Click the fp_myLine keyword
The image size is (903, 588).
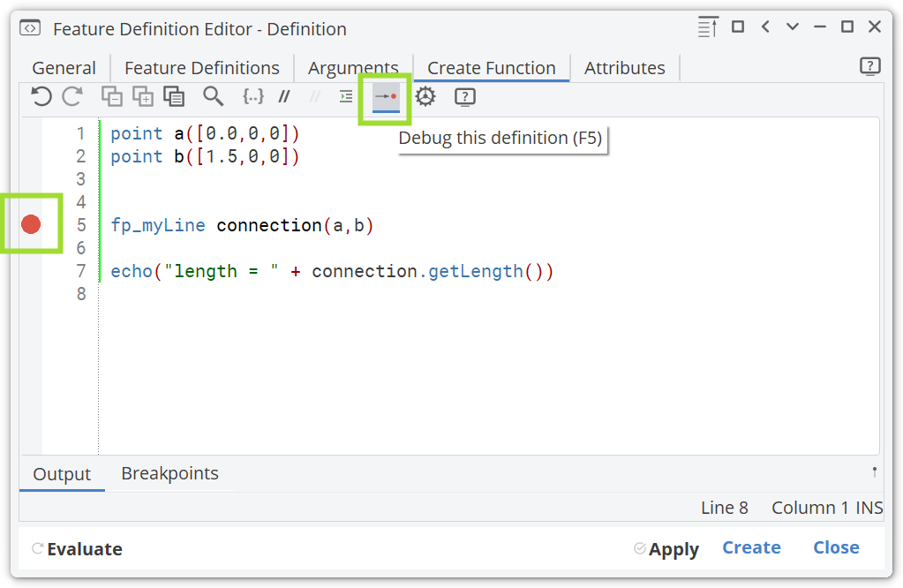tap(158, 225)
